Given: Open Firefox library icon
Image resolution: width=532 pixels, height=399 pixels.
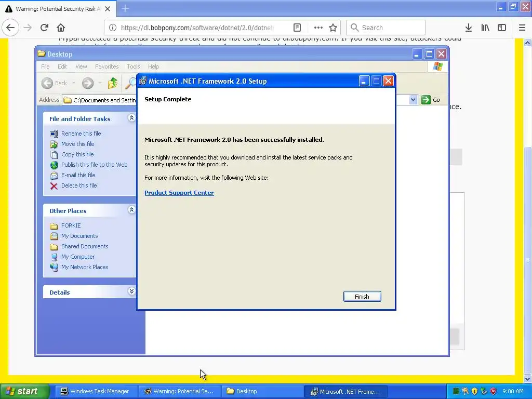Looking at the screenshot, I should (x=485, y=28).
